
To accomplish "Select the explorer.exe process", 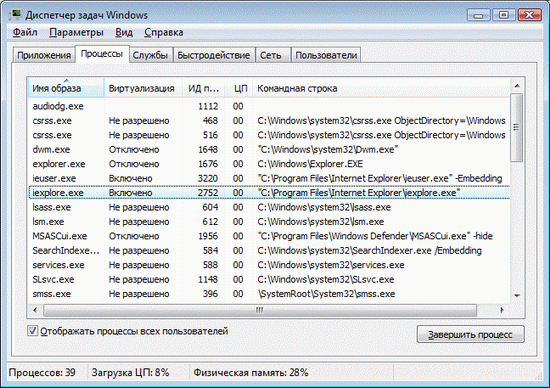I will point(269,164).
